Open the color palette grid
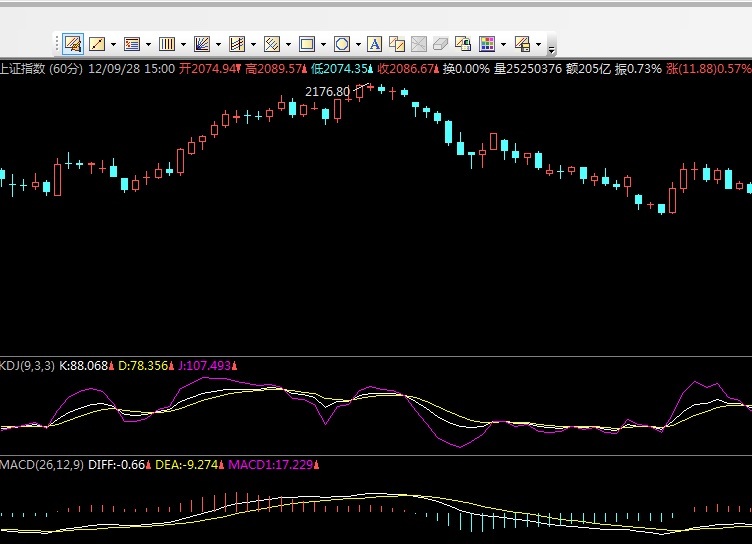 click(487, 44)
